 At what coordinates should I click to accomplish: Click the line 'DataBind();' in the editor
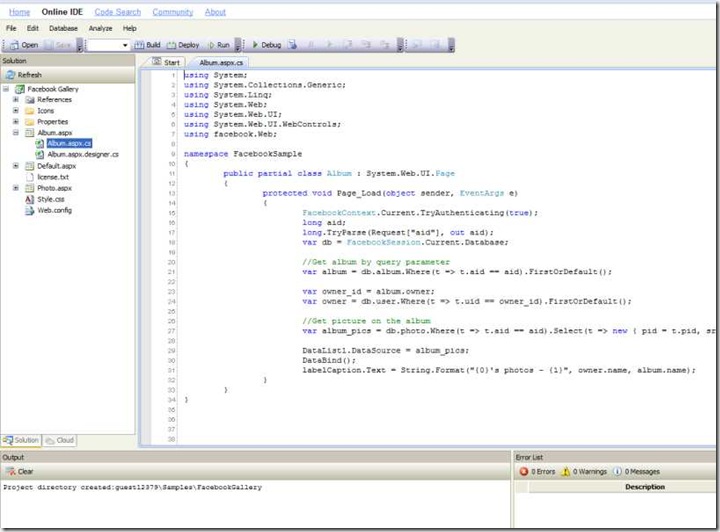pyautogui.click(x=329, y=360)
